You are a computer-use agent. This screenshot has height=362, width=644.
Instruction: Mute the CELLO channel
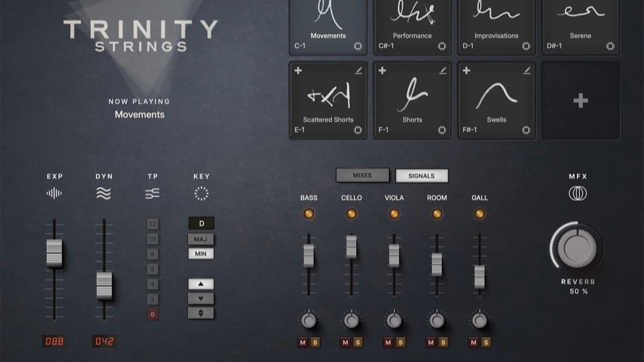(x=346, y=342)
